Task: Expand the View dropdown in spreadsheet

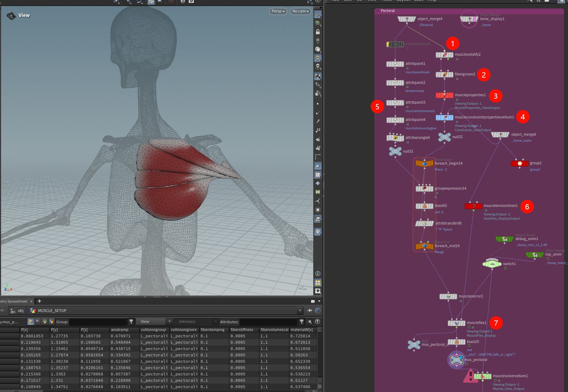Action: (x=155, y=321)
